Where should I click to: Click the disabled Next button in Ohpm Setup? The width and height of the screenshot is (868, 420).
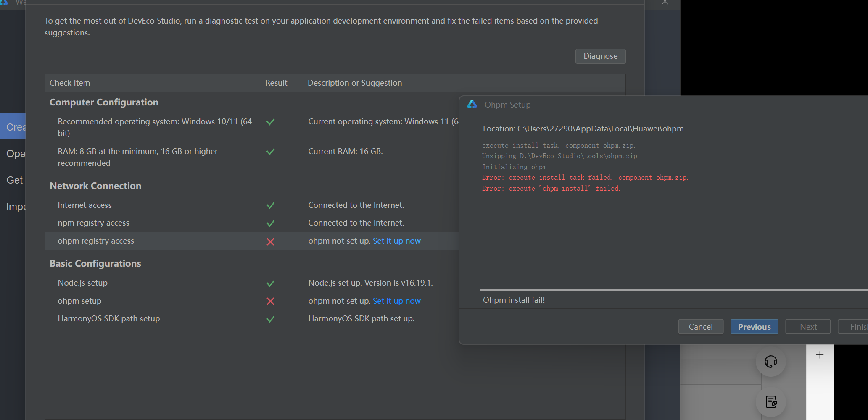(x=808, y=327)
